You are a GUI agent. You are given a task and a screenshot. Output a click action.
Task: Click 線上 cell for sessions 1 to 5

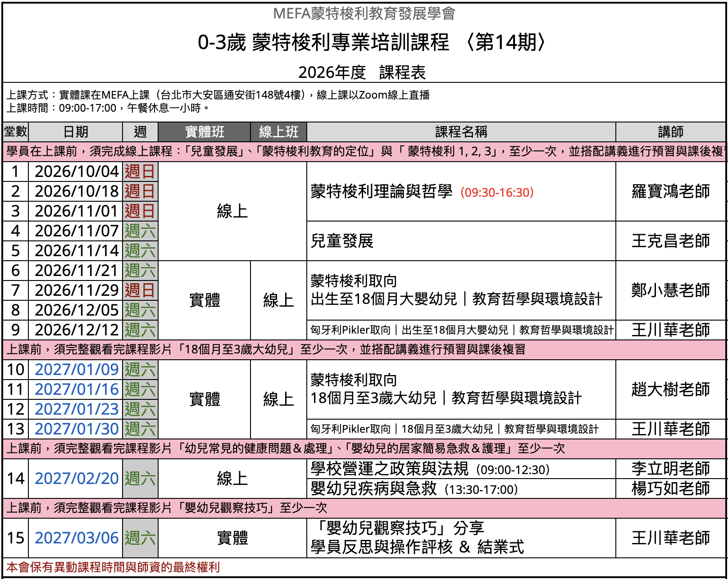pyautogui.click(x=232, y=211)
